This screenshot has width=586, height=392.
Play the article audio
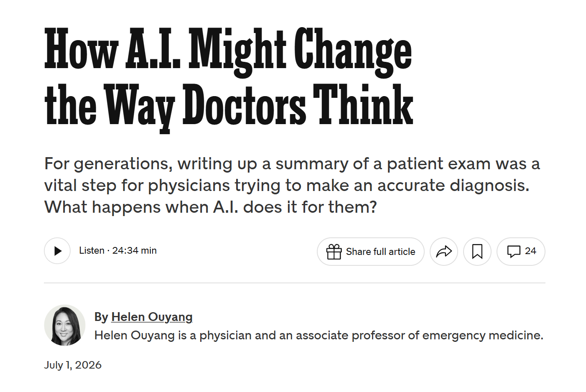click(x=57, y=251)
